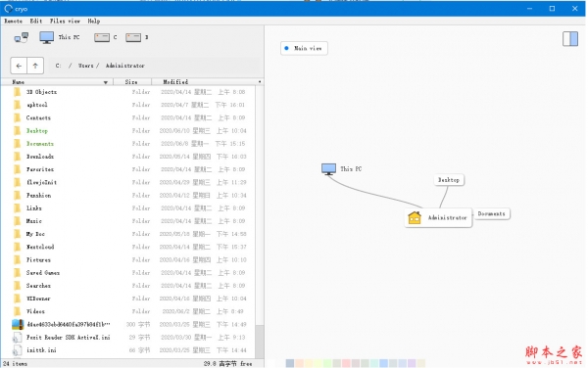Toggle the split panel layout icon
Screen dimensions: 588x368
click(x=570, y=39)
